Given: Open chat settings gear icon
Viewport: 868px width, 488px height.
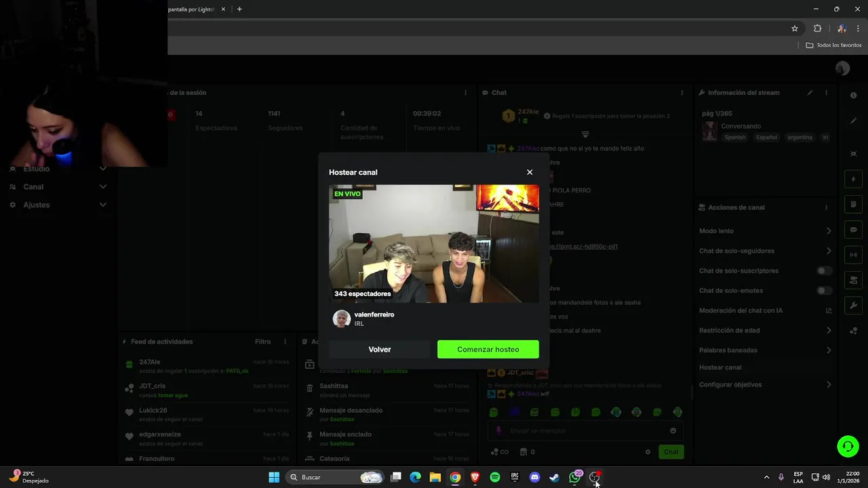Looking at the screenshot, I should pyautogui.click(x=648, y=452).
